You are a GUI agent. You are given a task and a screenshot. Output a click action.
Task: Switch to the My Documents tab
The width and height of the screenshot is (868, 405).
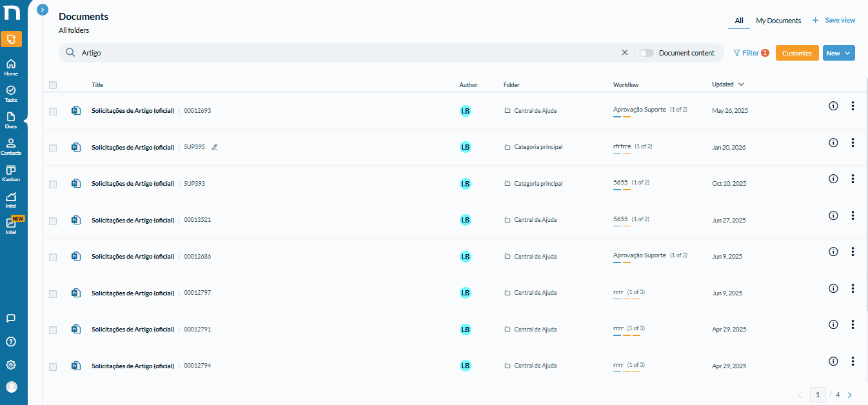point(778,21)
